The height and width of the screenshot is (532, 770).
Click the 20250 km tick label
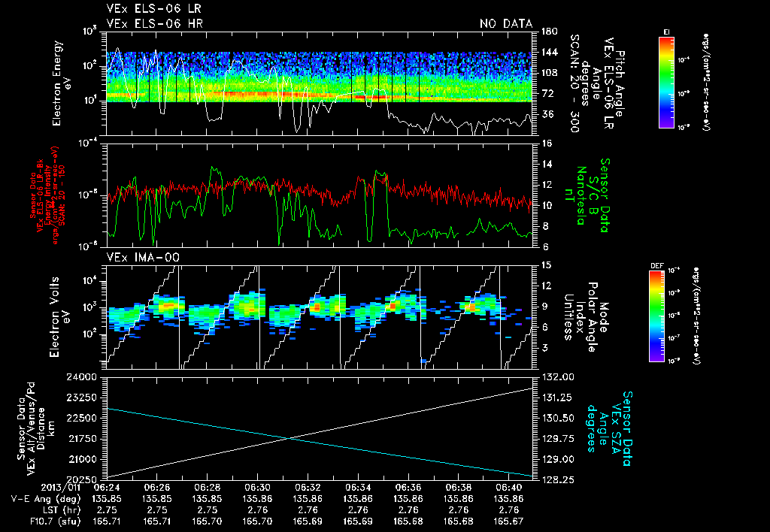82,479
